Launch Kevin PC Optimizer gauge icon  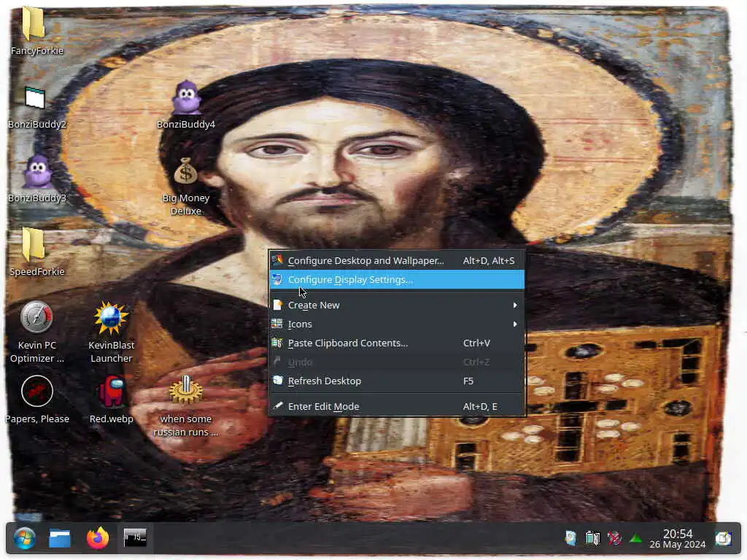pos(36,332)
